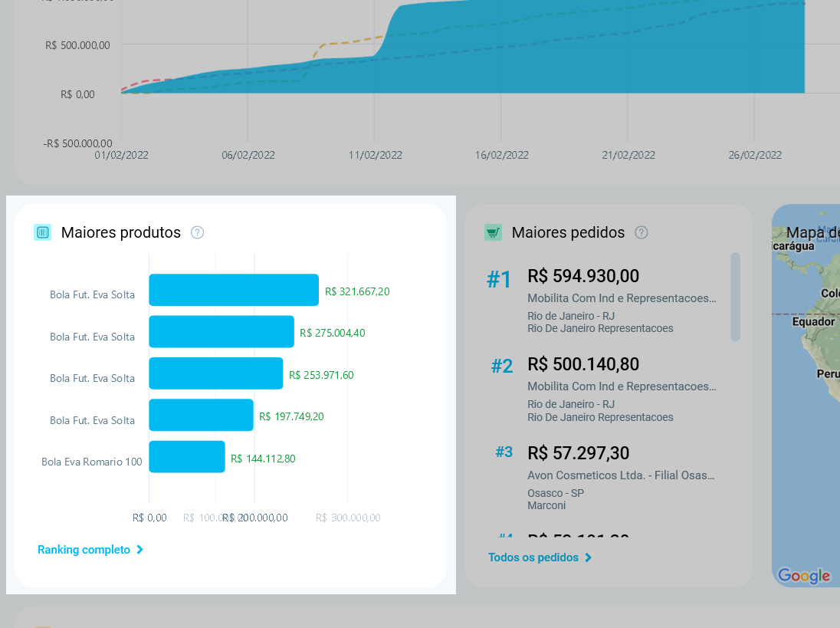
Task: Click the R$ 144.112,80 value label
Action: (x=263, y=459)
